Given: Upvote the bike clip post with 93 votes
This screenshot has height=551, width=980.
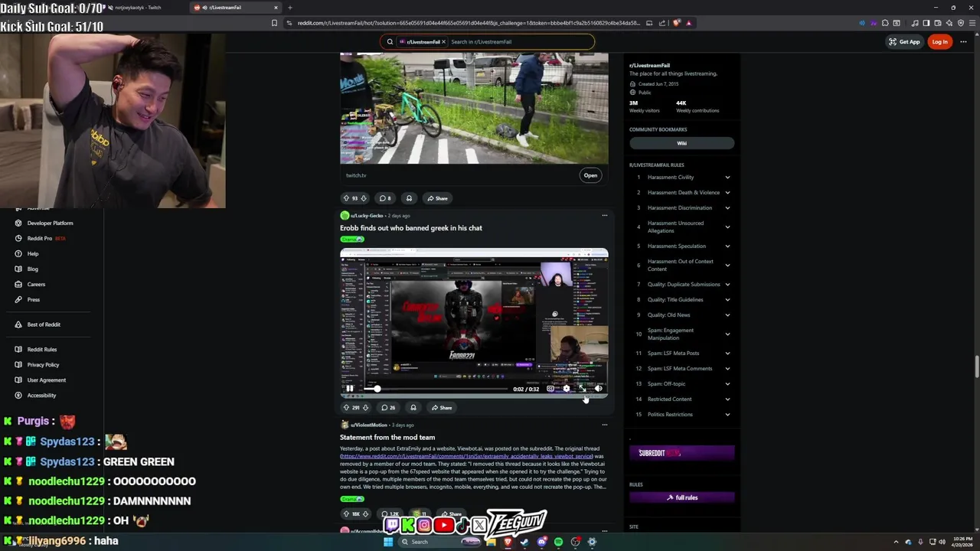Looking at the screenshot, I should click(x=346, y=198).
